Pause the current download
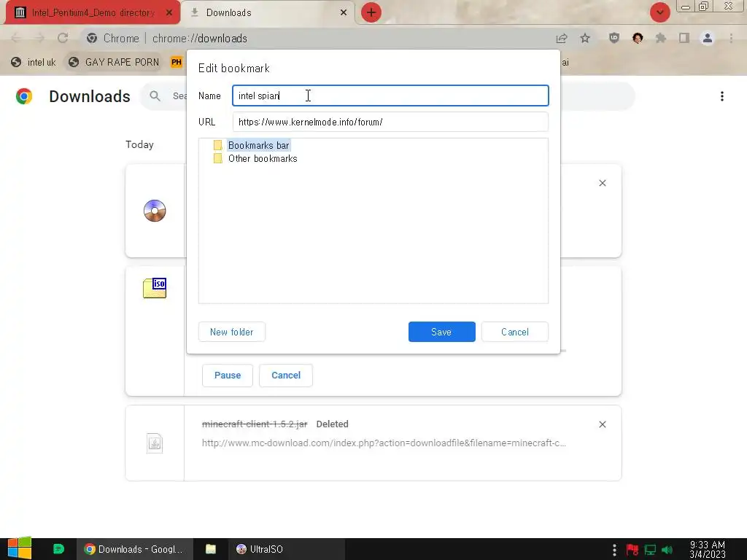 pos(228,376)
